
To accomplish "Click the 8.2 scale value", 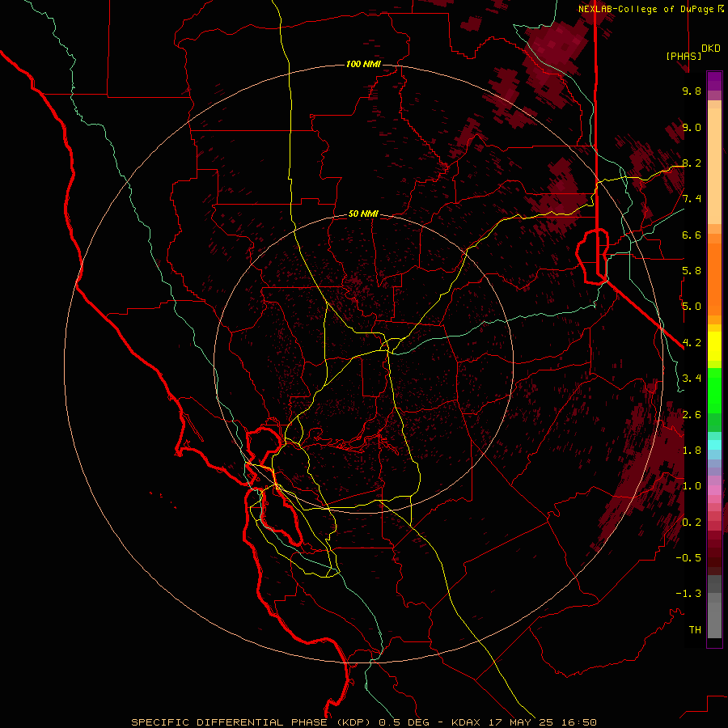I will 692,163.
